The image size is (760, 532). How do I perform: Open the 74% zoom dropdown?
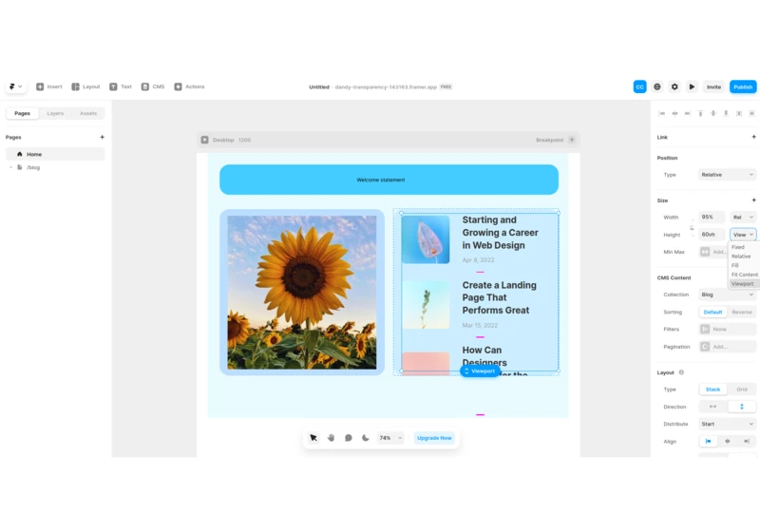390,438
